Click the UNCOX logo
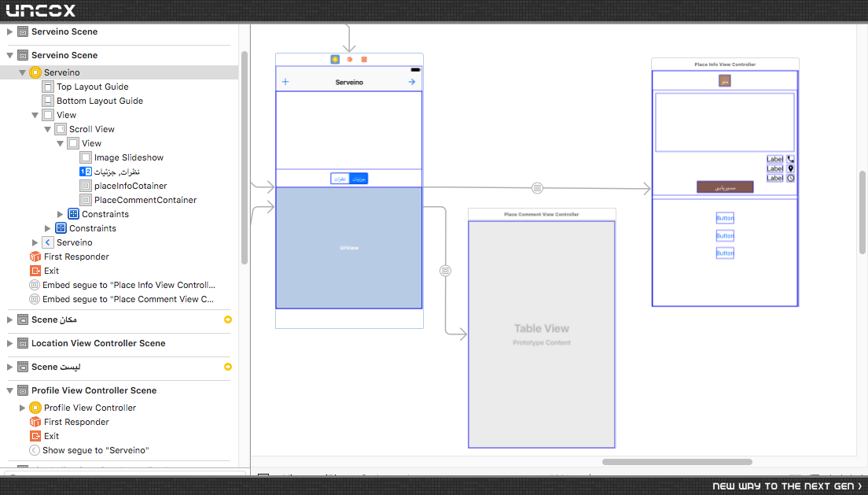The height and width of the screenshot is (495, 868). pos(41,10)
